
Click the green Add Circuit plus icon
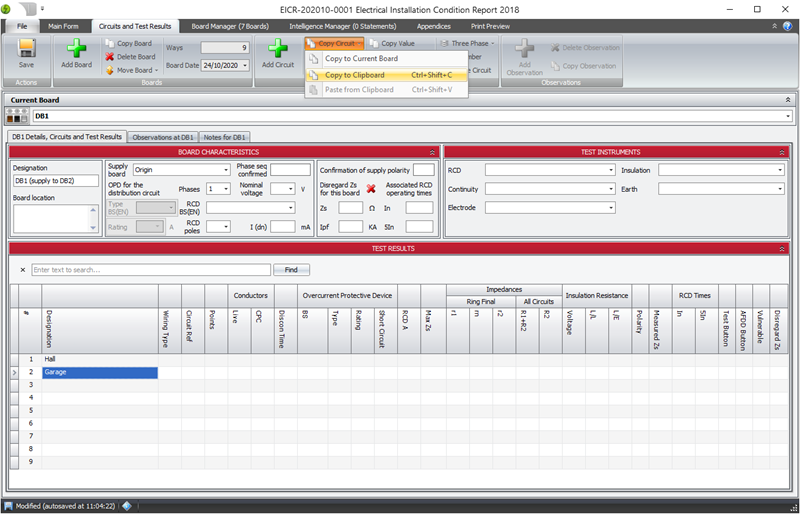tap(278, 49)
